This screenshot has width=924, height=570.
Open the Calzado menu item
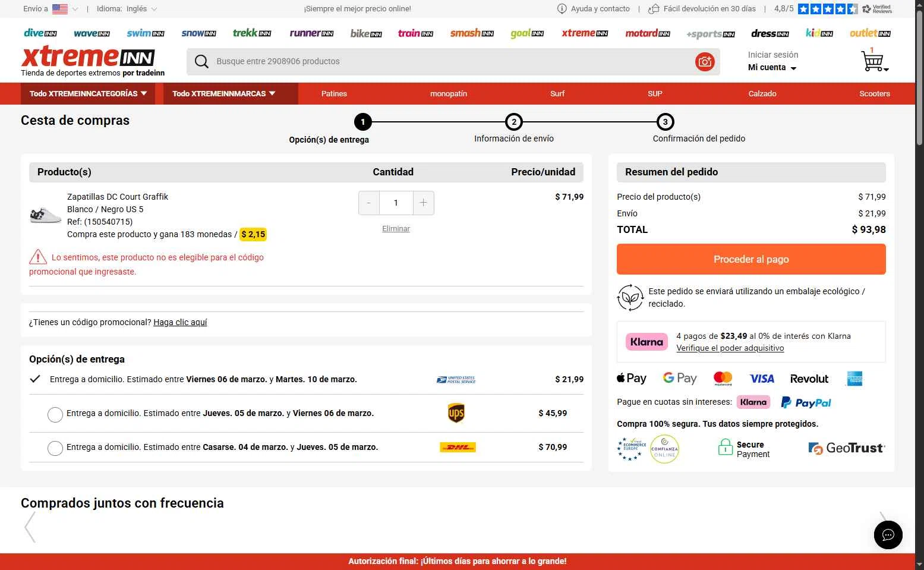coord(762,94)
